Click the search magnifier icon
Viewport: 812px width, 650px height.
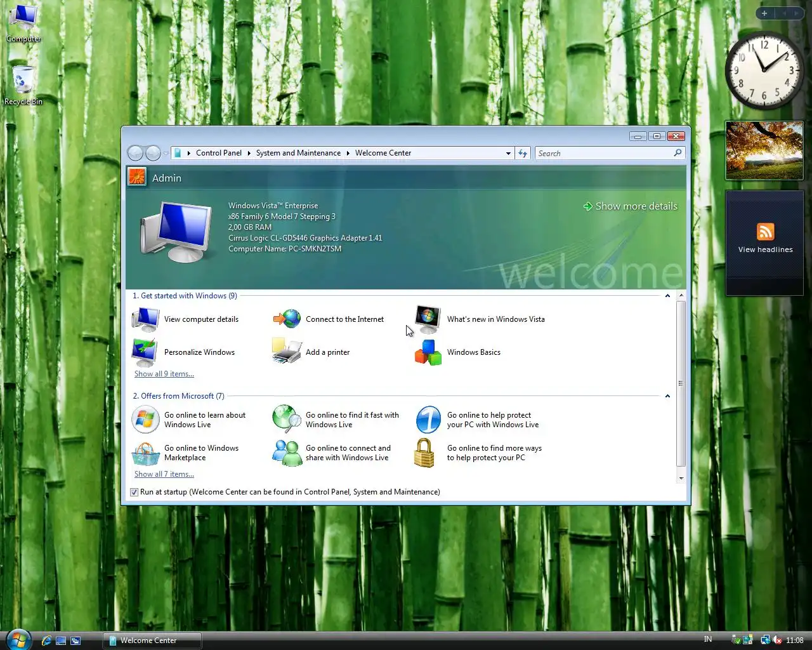678,153
